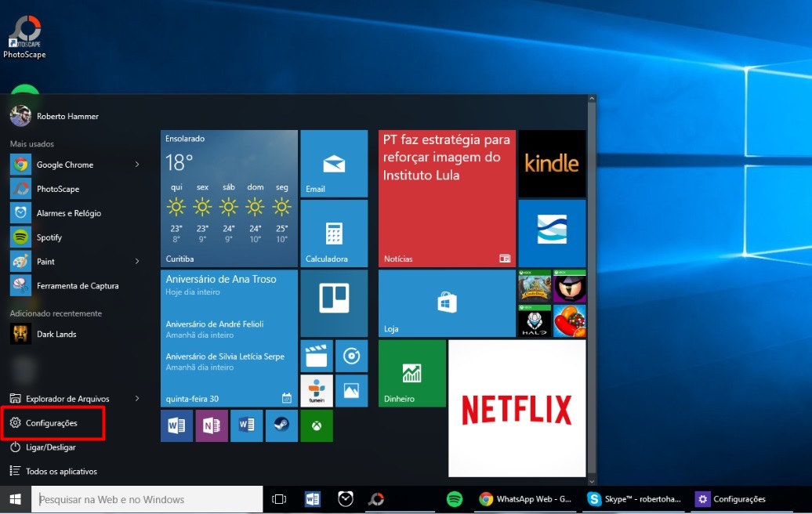Open the weather tile for Curitiba
The width and height of the screenshot is (812, 514).
tap(229, 198)
